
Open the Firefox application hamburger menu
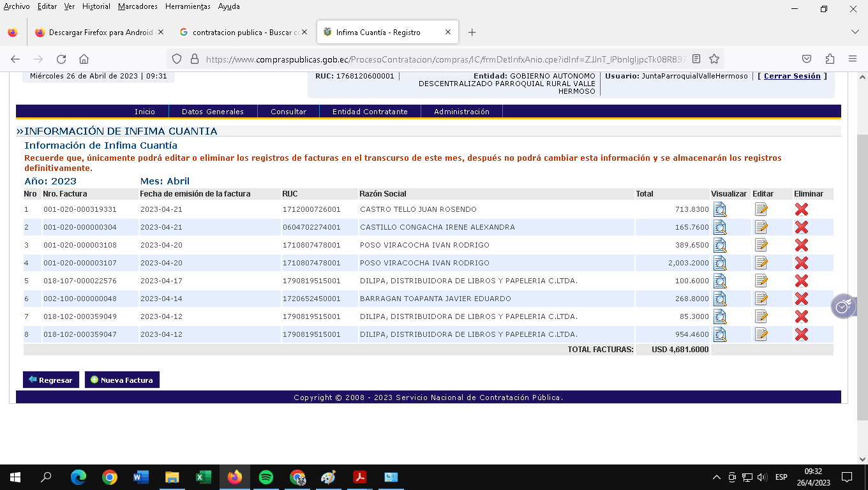tap(852, 59)
